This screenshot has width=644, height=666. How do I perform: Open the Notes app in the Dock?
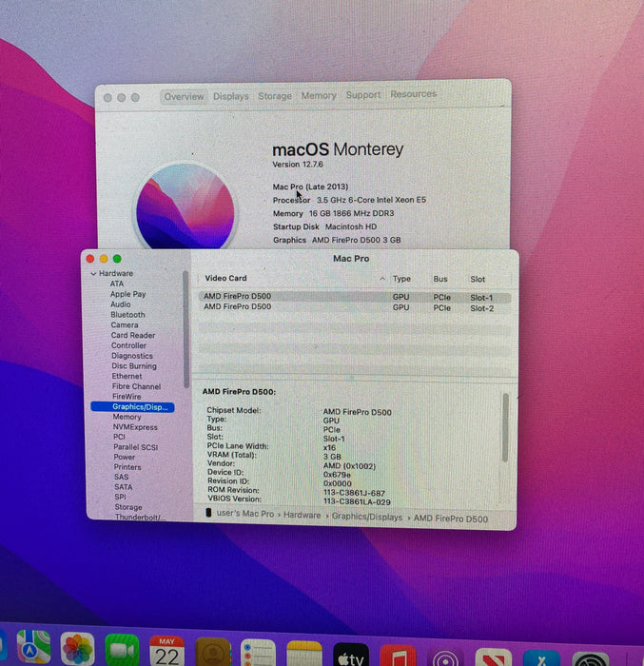click(304, 655)
